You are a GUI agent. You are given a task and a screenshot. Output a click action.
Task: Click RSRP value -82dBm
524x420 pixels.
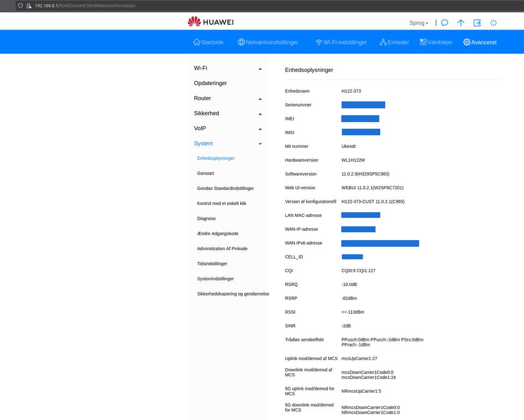[x=349, y=298]
